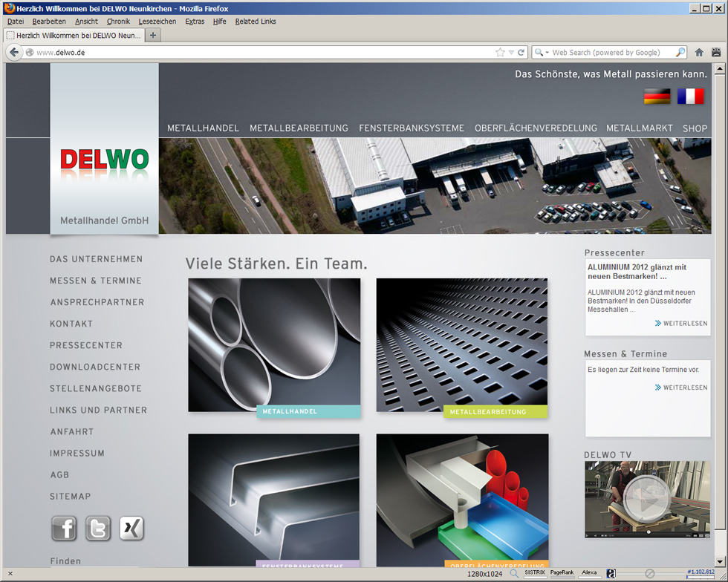Screen dimensions: 728x582
Task: Open METALLMARKT in the top navigation
Action: (x=640, y=128)
